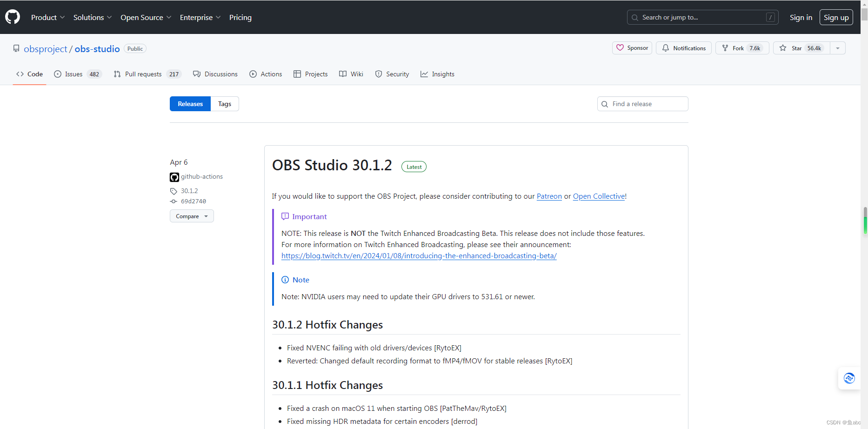868x429 pixels.
Task: Open the 30.1.2 tag link
Action: (x=189, y=191)
